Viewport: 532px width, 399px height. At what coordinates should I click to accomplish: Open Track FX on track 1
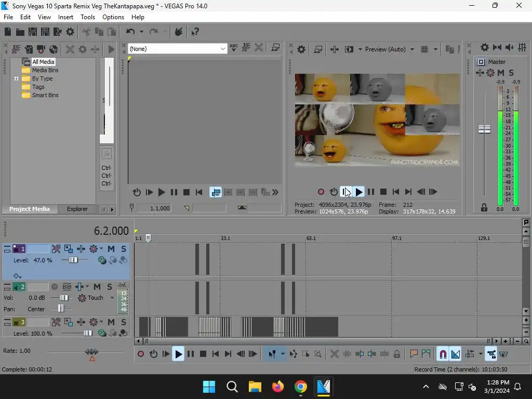click(81, 249)
